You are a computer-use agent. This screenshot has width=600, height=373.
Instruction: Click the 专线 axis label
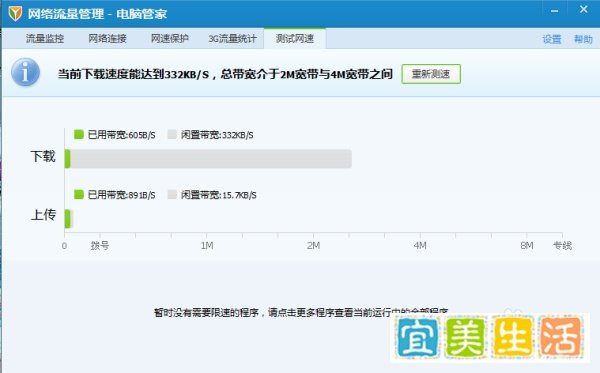562,246
